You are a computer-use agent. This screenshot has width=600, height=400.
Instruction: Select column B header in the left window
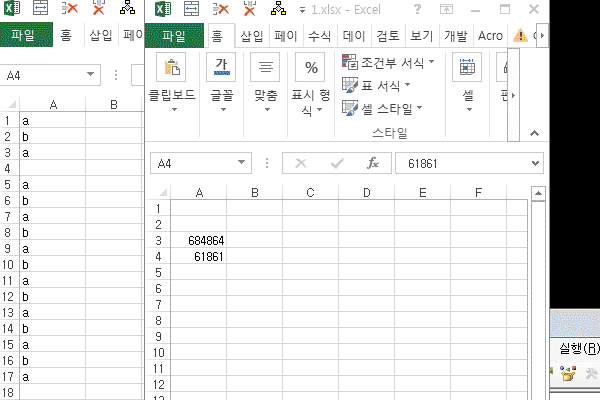[x=114, y=104]
